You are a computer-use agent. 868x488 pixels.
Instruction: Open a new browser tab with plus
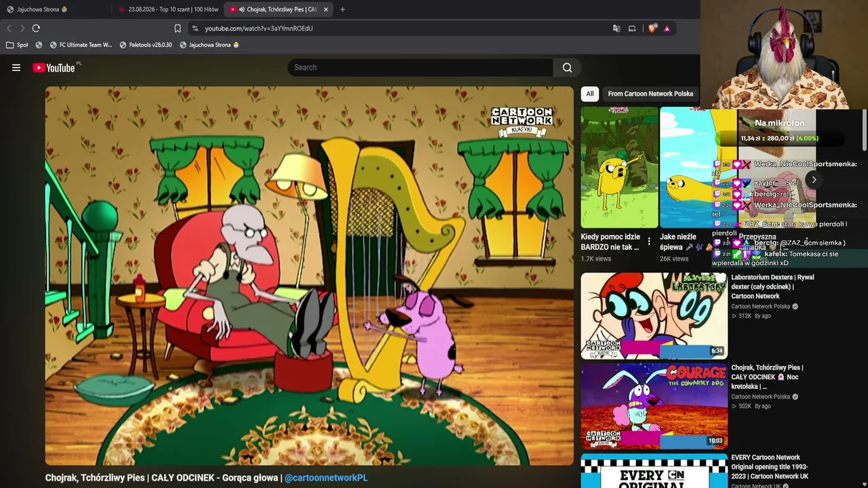click(x=342, y=9)
